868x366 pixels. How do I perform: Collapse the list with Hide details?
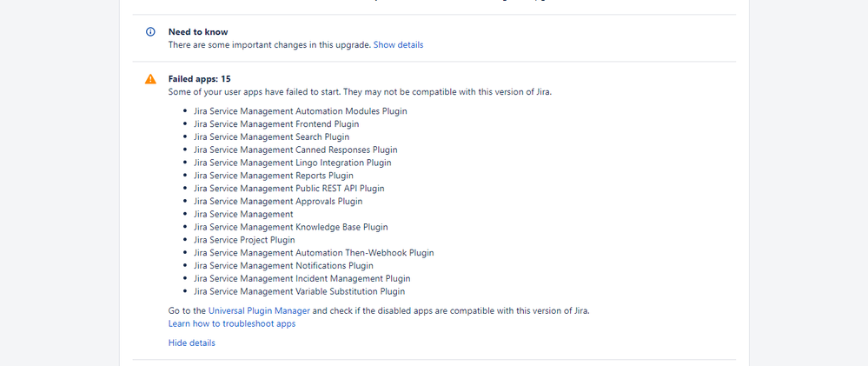[x=191, y=343]
